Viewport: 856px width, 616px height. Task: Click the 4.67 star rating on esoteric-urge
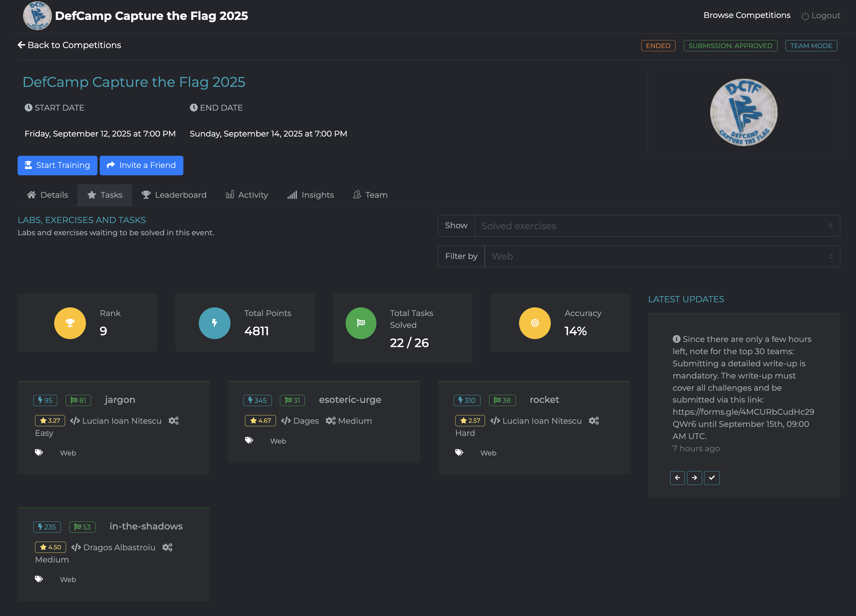(260, 420)
